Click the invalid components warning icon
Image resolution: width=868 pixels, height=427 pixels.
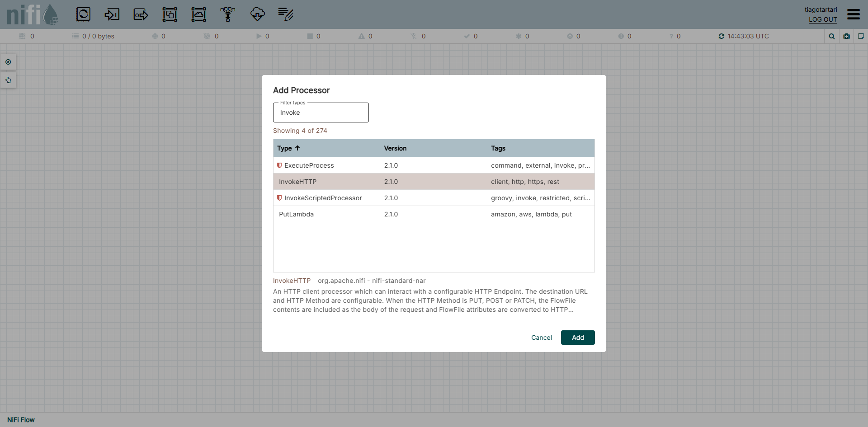click(362, 36)
